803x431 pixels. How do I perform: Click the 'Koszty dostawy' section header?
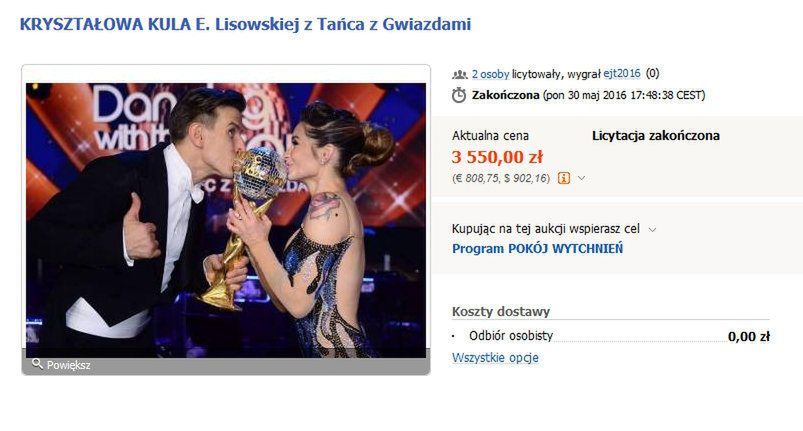pyautogui.click(x=501, y=311)
